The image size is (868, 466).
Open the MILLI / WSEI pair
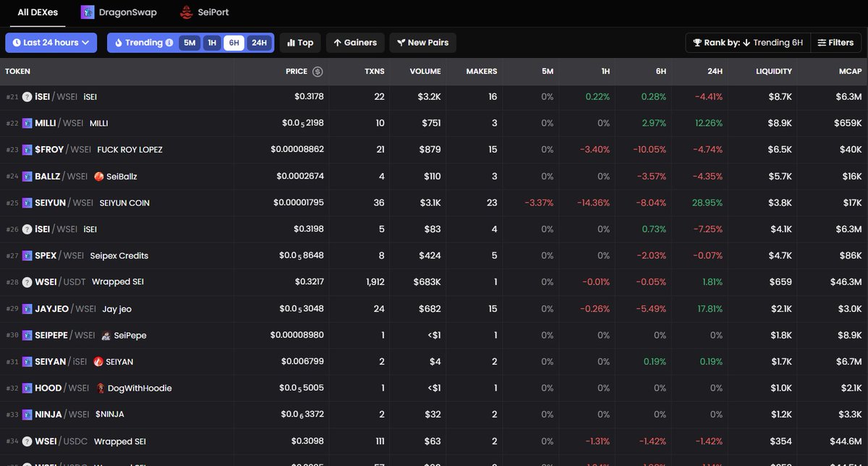[434, 123]
